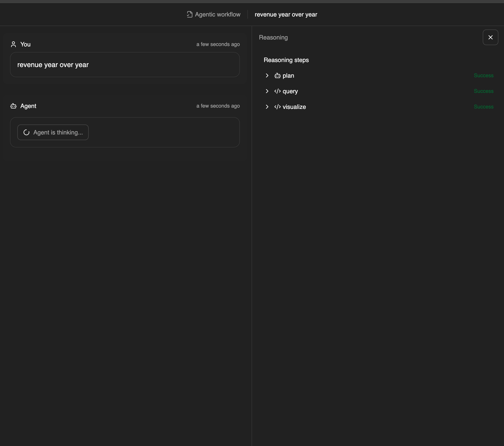This screenshot has height=446, width=504.
Task: Click the Agent is thinking button
Action: (x=53, y=133)
